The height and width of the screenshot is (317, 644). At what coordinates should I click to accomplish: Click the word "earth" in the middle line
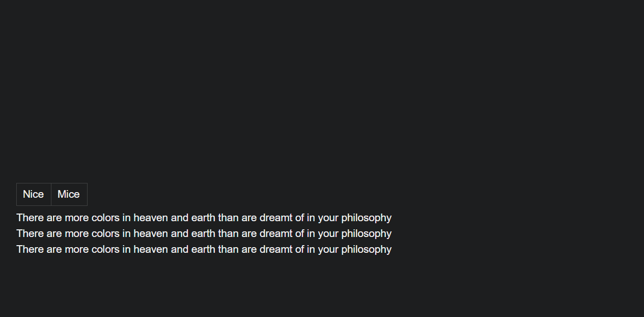203,234
